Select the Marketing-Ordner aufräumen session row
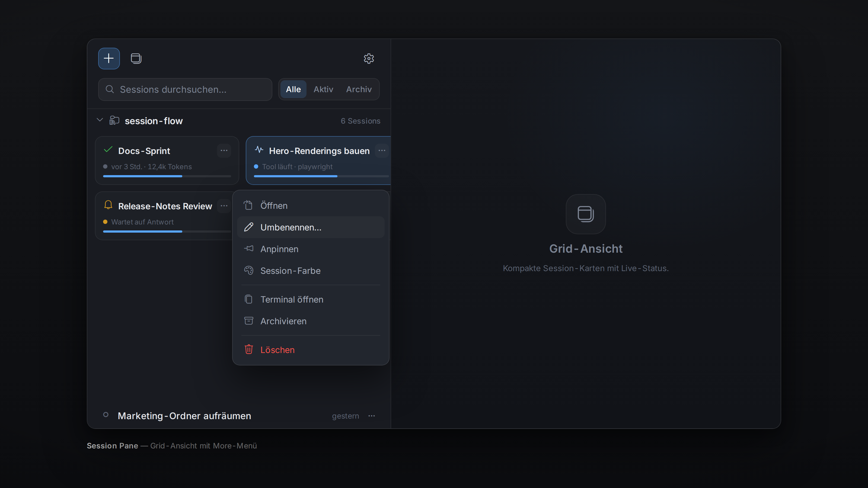Image resolution: width=868 pixels, height=488 pixels. [239, 416]
